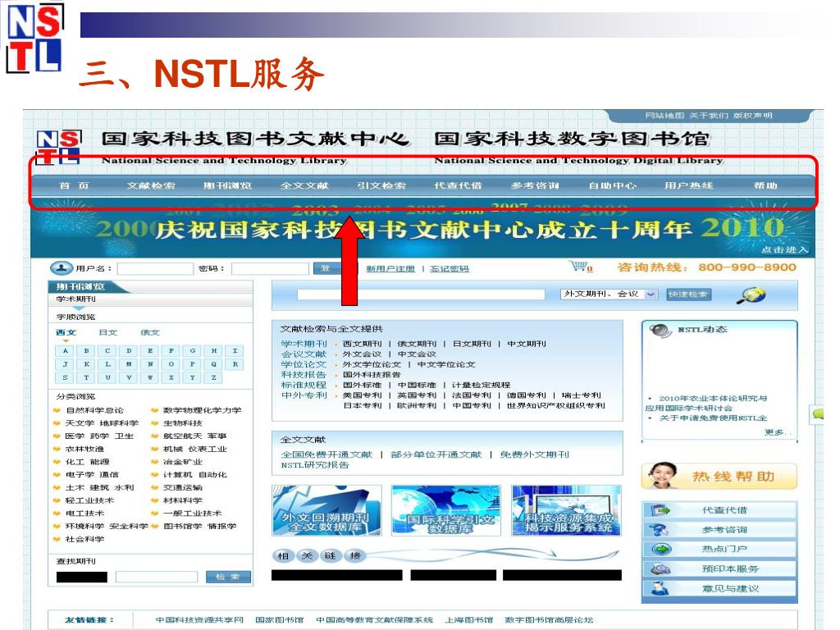Switch to the 日文 journal tab
The width and height of the screenshot is (840, 630).
click(108, 333)
